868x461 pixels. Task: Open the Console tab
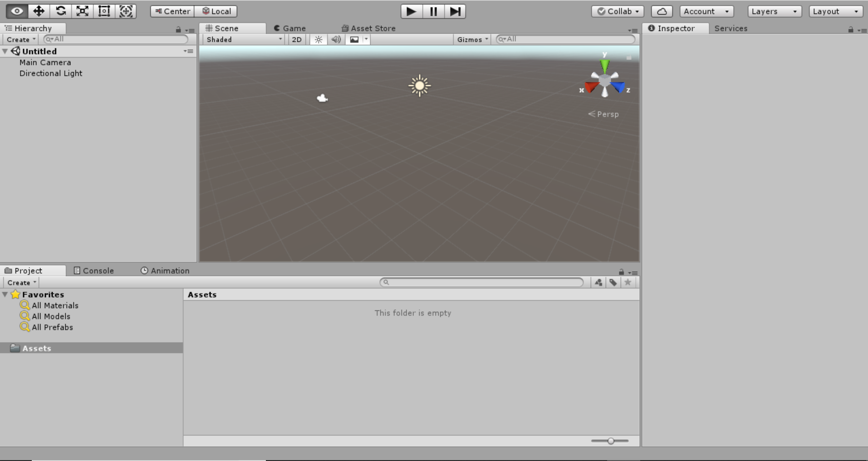94,270
